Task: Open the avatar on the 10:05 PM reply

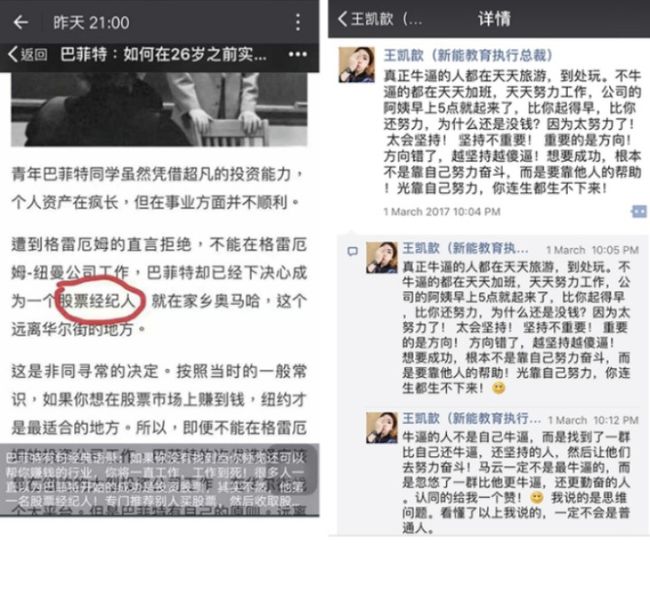Action: tap(381, 258)
